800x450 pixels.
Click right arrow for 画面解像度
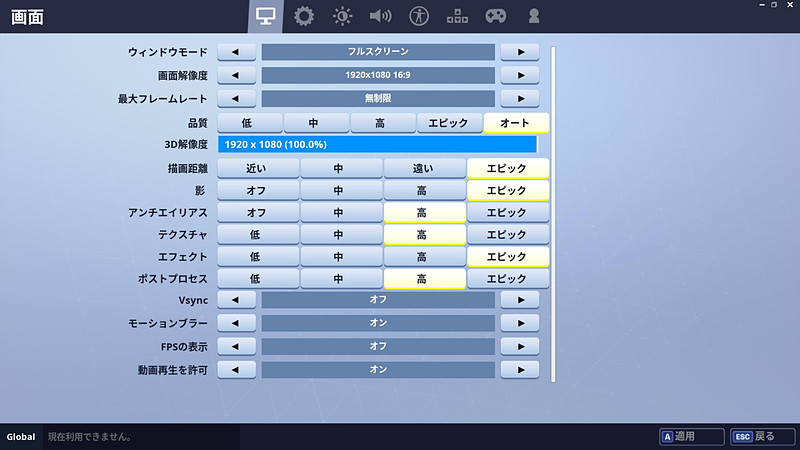[519, 75]
